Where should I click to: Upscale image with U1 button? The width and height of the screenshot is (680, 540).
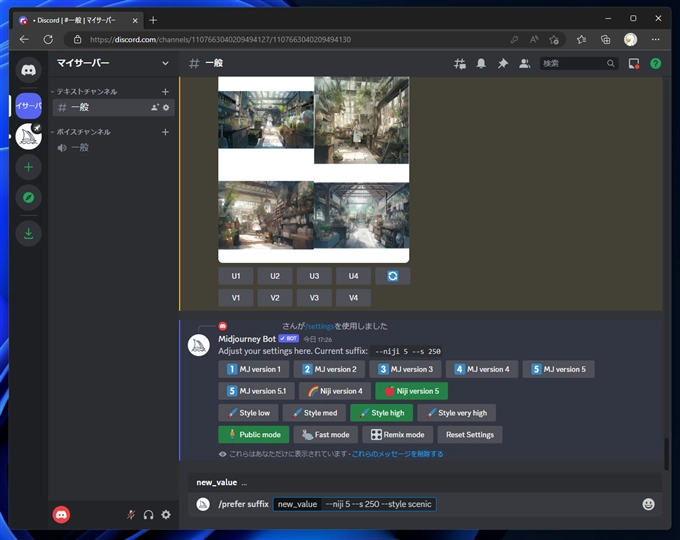tap(235, 276)
